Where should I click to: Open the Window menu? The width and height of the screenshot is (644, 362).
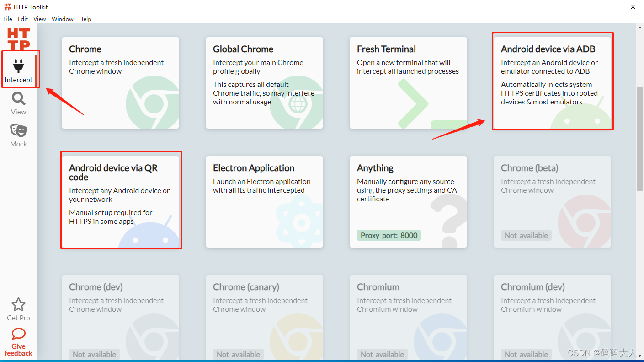coord(63,19)
